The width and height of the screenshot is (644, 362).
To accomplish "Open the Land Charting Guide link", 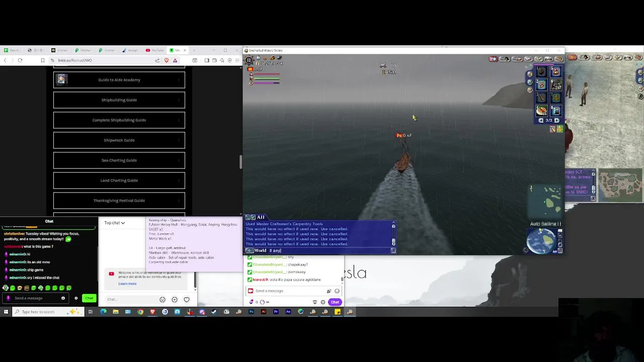I will (119, 180).
